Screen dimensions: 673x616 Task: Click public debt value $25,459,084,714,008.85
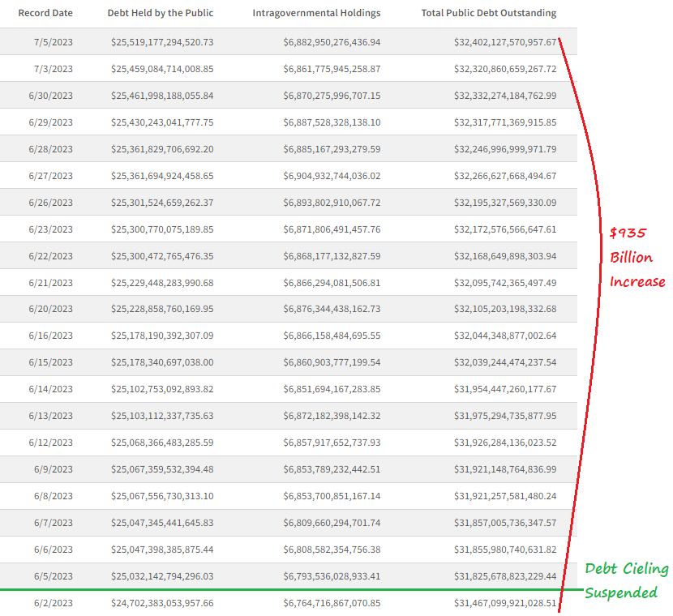pos(162,69)
